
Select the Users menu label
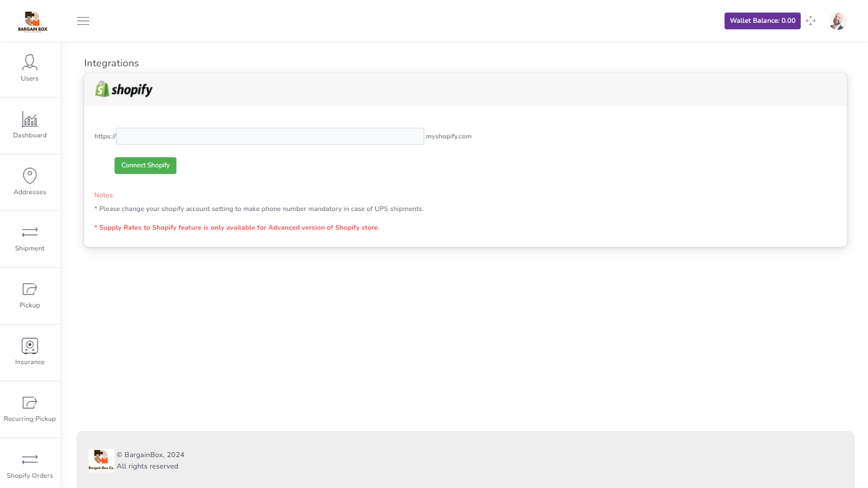(x=30, y=79)
